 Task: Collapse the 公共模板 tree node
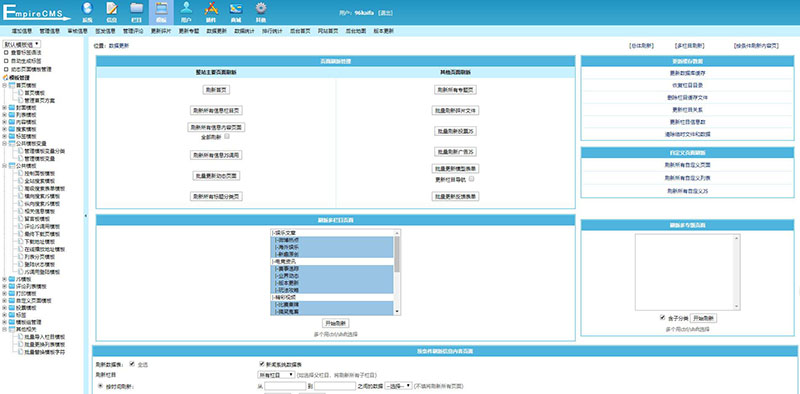tap(5, 166)
